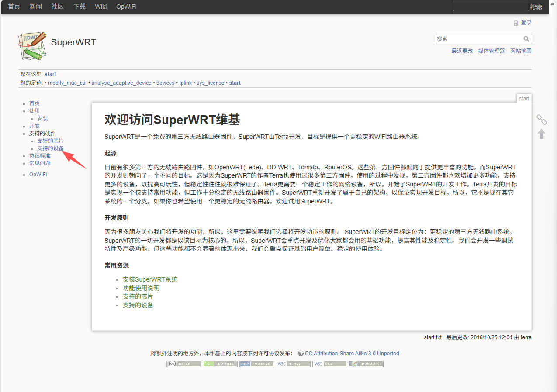Open 协议标准 in the left sidebar
Screen dimensions: 557x392
point(40,156)
